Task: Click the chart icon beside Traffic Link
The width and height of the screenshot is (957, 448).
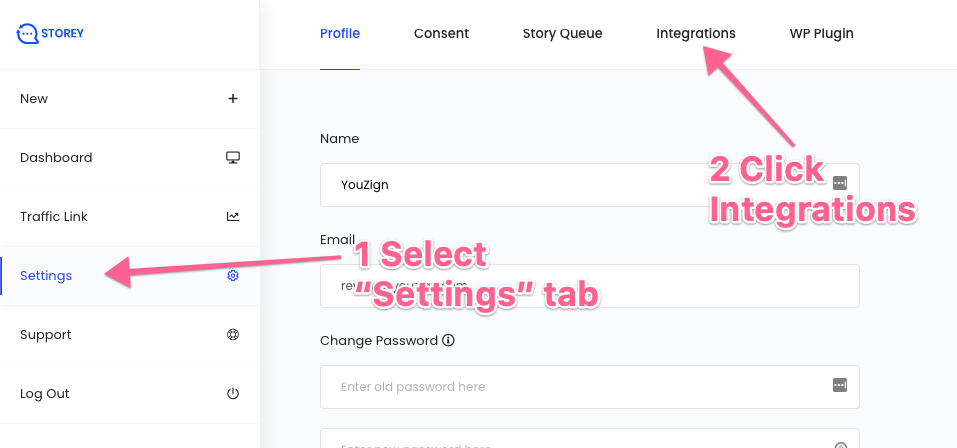Action: tap(233, 216)
